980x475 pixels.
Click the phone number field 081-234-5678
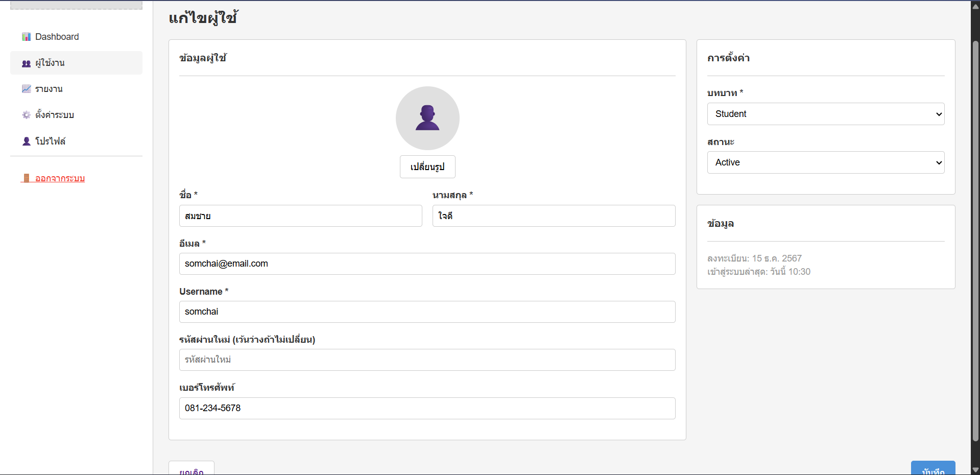point(427,408)
